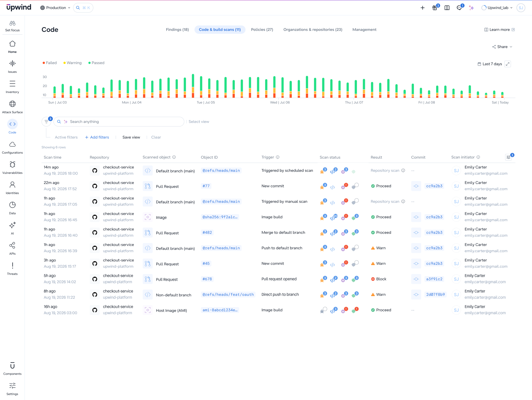Open pull request #678 link
This screenshot has width=532, height=400.
click(207, 279)
